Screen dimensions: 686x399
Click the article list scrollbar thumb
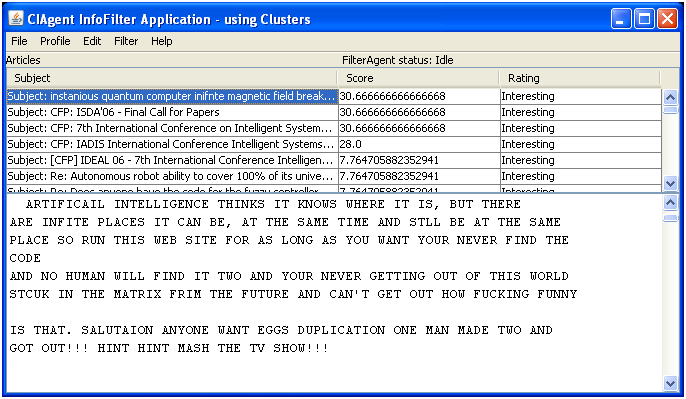(670, 109)
